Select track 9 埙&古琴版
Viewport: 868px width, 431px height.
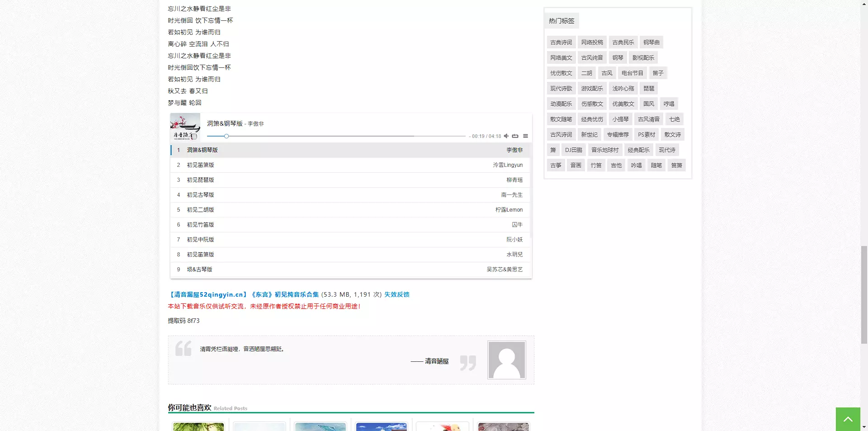click(x=199, y=270)
